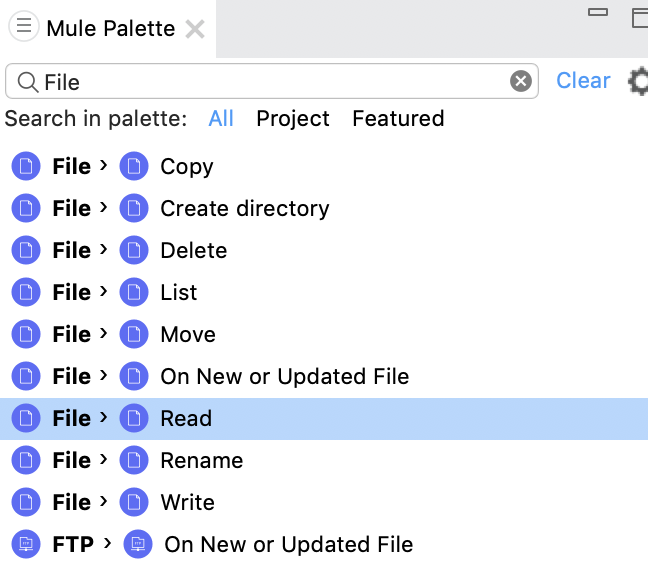Click the Clear link
Image resolution: width=648 pixels, height=568 pixels.
click(x=583, y=80)
